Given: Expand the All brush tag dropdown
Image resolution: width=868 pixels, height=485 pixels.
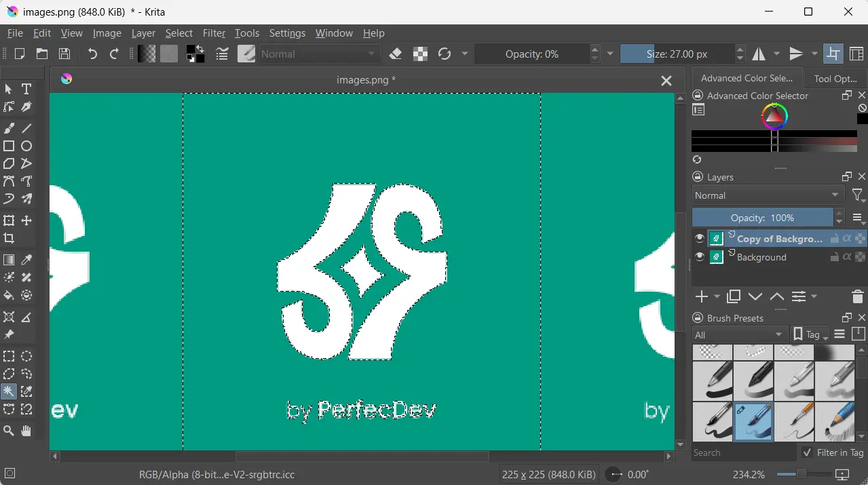Looking at the screenshot, I should pyautogui.click(x=739, y=335).
